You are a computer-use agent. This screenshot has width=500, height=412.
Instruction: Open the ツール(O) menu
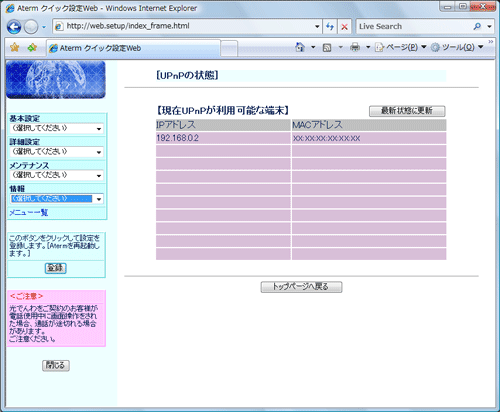pyautogui.click(x=457, y=47)
